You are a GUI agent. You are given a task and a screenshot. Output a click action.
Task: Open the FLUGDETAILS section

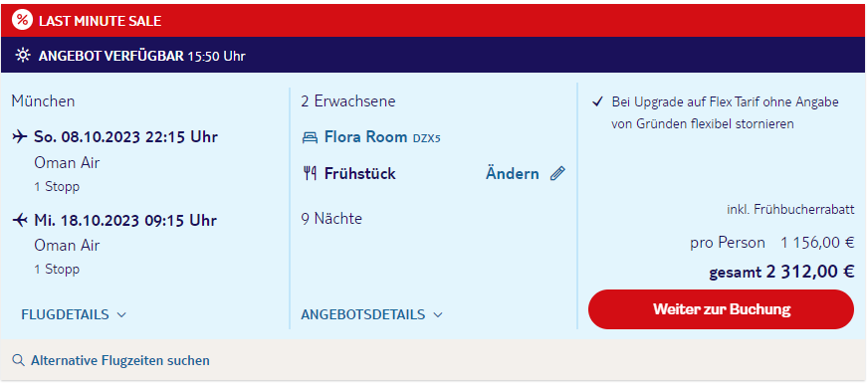point(66,314)
